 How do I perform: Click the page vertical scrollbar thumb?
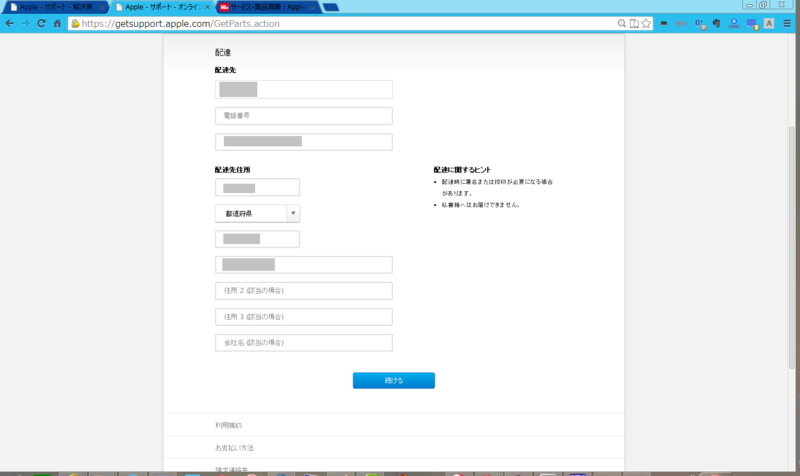pos(791,247)
